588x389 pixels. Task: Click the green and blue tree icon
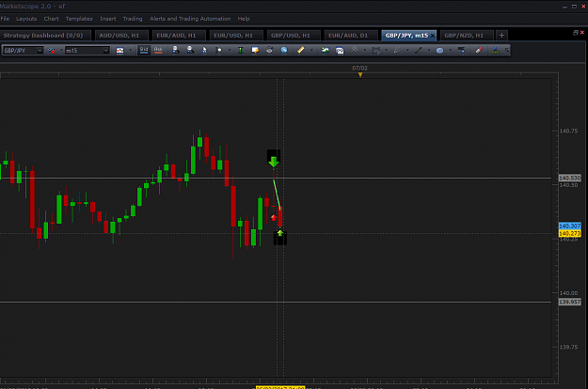[x=496, y=50]
